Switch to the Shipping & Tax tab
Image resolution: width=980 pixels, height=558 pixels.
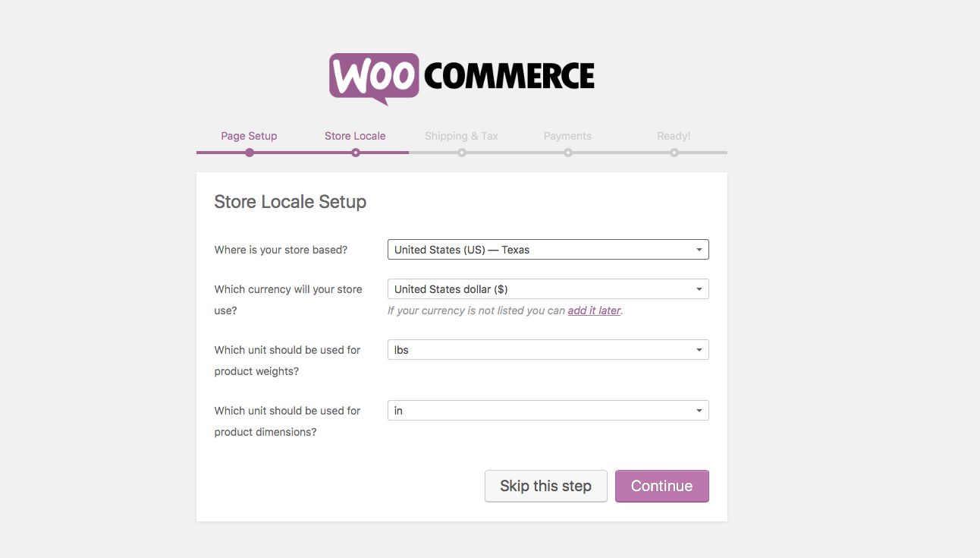click(x=461, y=136)
